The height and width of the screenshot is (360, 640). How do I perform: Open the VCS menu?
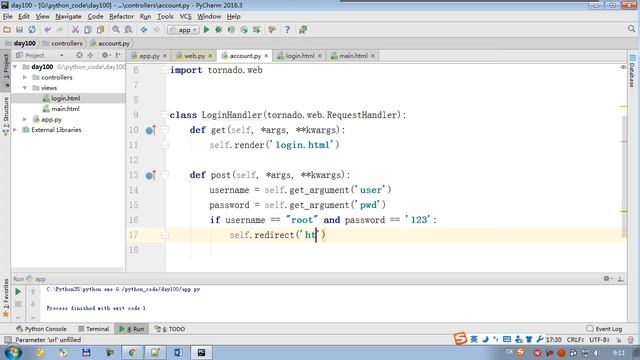point(185,16)
